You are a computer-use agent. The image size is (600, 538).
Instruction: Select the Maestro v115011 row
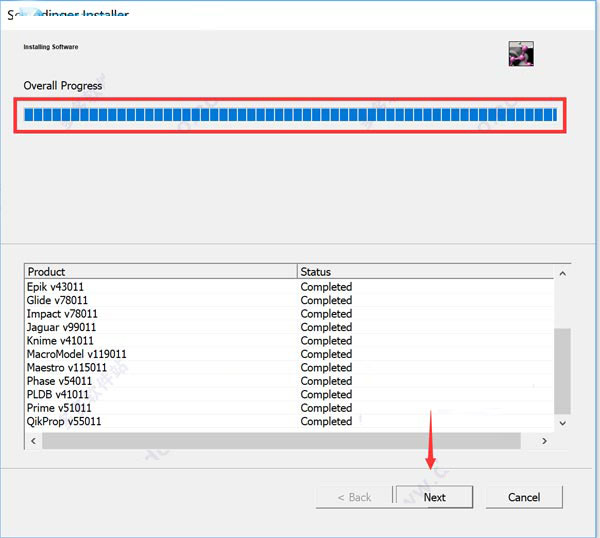click(x=289, y=367)
